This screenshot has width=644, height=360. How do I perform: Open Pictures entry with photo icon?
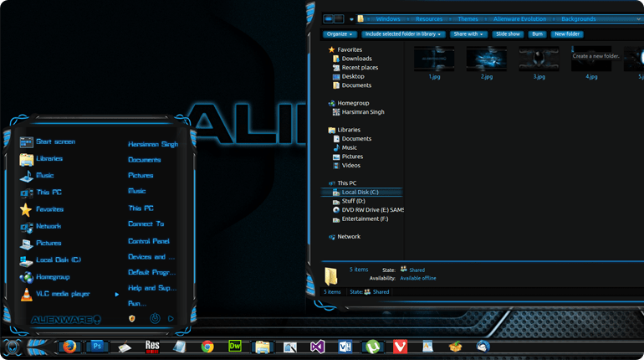40,244
